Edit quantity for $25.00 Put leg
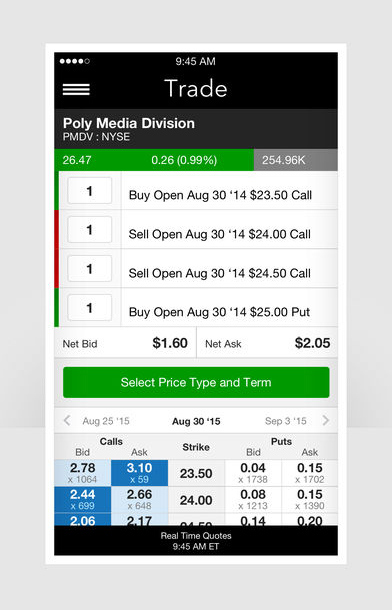 pyautogui.click(x=89, y=307)
